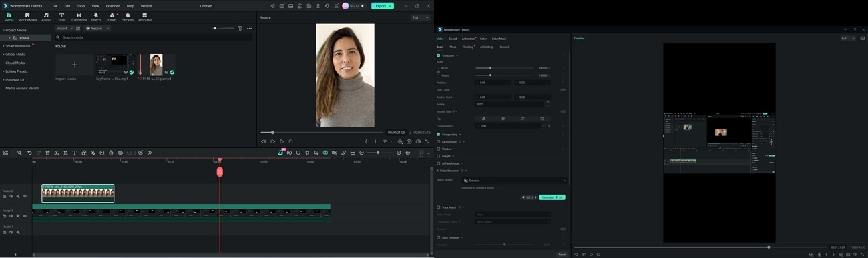Open the Full quality dropdown in Source preview
The width and height of the screenshot is (868, 258).
[x=420, y=18]
